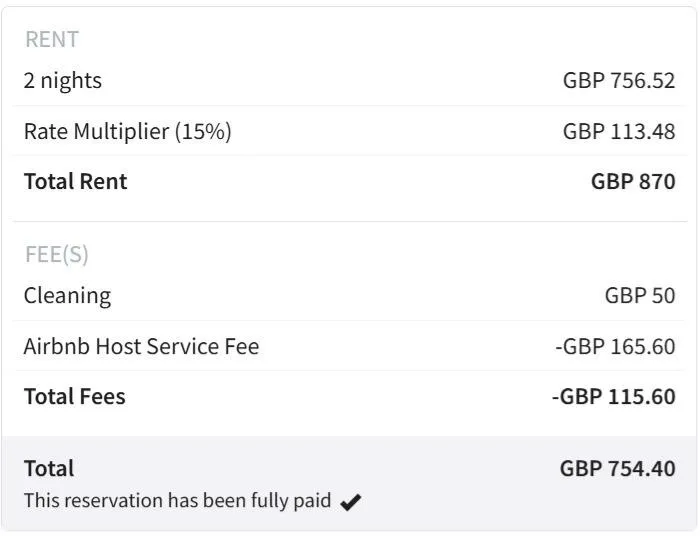Image resolution: width=700 pixels, height=536 pixels.
Task: Click the Rate Multiplier (15%) label
Action: [x=128, y=132]
